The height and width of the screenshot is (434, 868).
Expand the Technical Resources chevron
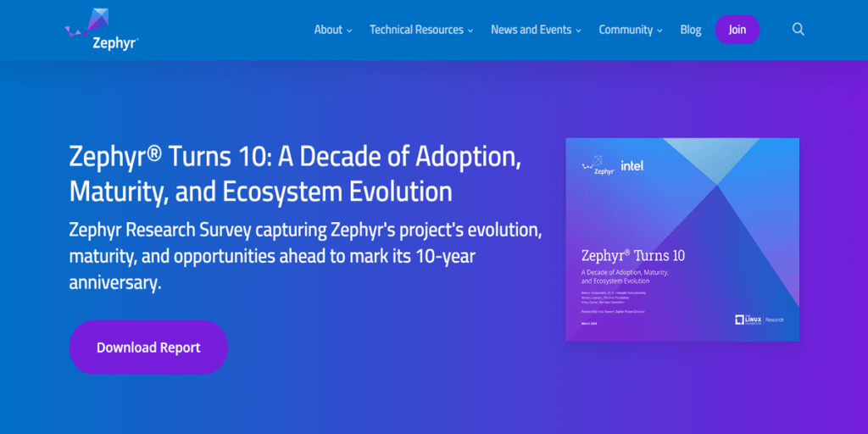point(470,31)
